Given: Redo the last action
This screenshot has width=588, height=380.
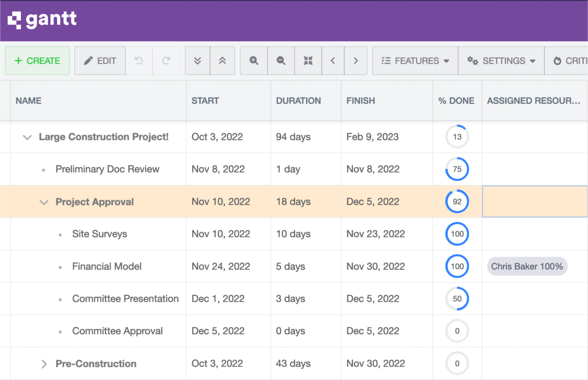Looking at the screenshot, I should 166,61.
